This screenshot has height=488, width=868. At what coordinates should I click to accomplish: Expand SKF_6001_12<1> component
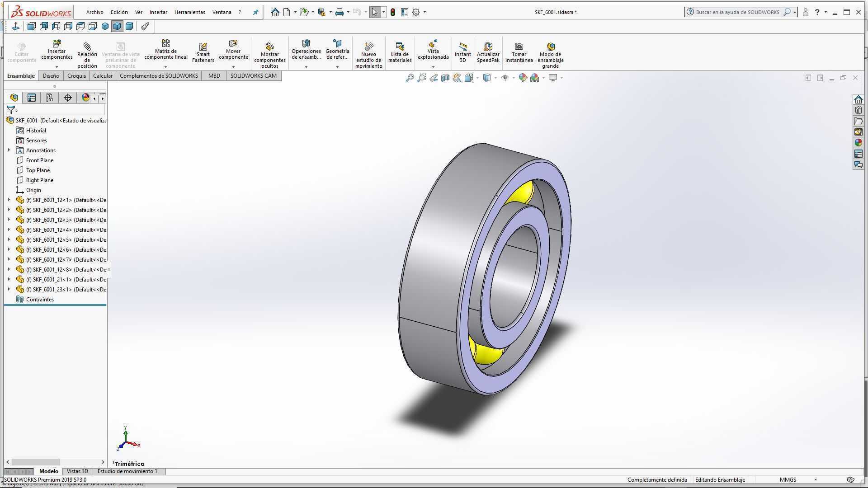9,200
